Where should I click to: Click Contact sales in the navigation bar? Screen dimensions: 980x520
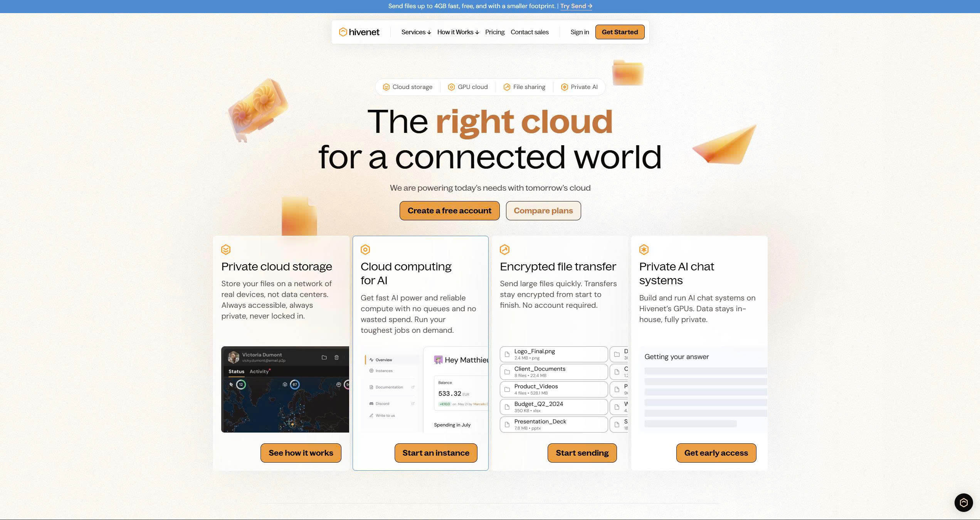530,32
